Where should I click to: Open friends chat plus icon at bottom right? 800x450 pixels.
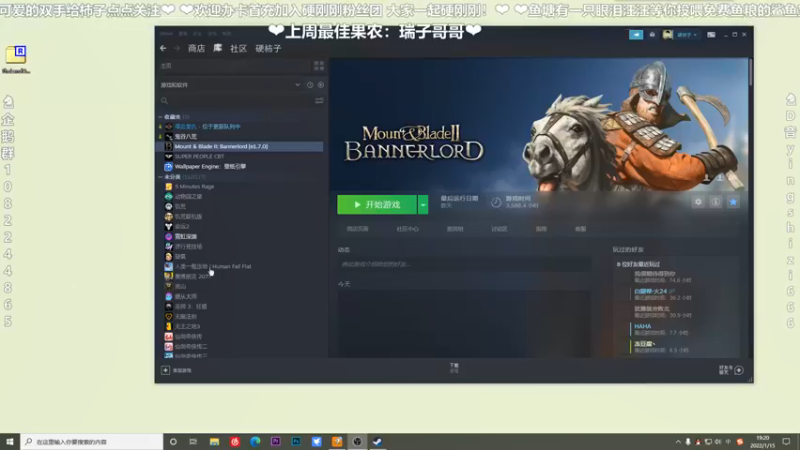coord(739,370)
